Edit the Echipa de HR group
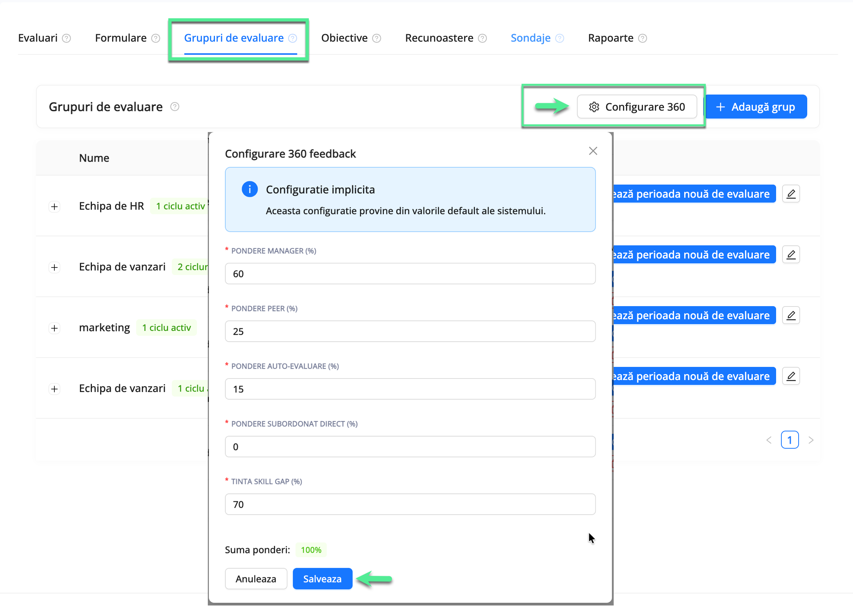The height and width of the screenshot is (616, 853). click(x=791, y=194)
